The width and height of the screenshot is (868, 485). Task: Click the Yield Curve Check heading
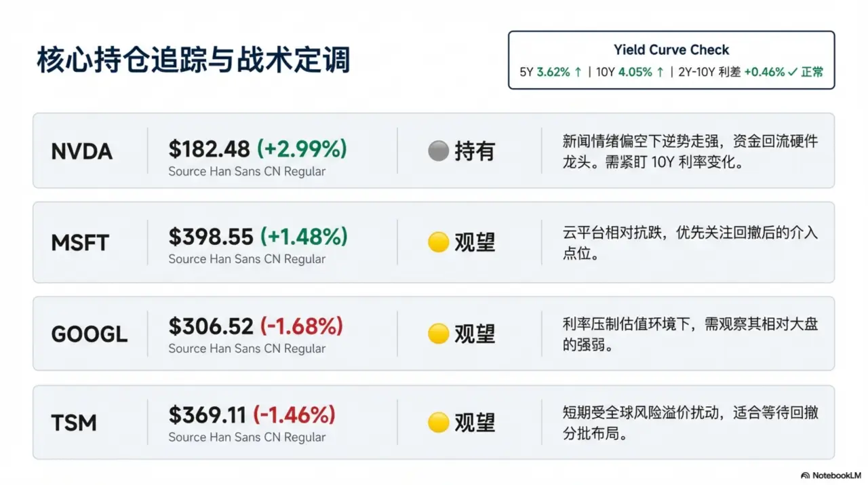(x=671, y=50)
